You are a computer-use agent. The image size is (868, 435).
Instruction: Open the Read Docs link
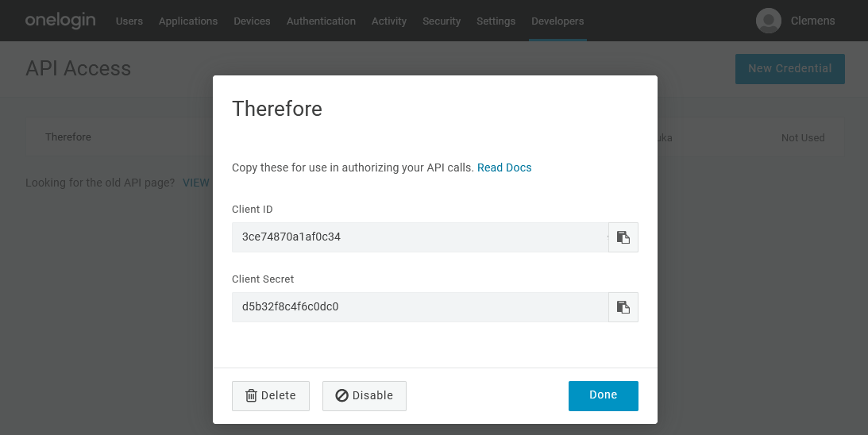pos(504,167)
